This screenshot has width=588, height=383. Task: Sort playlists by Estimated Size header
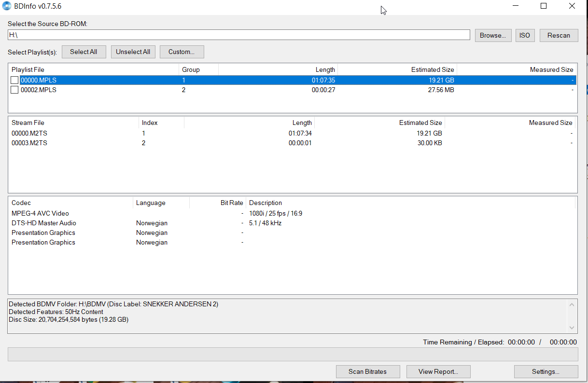point(397,69)
